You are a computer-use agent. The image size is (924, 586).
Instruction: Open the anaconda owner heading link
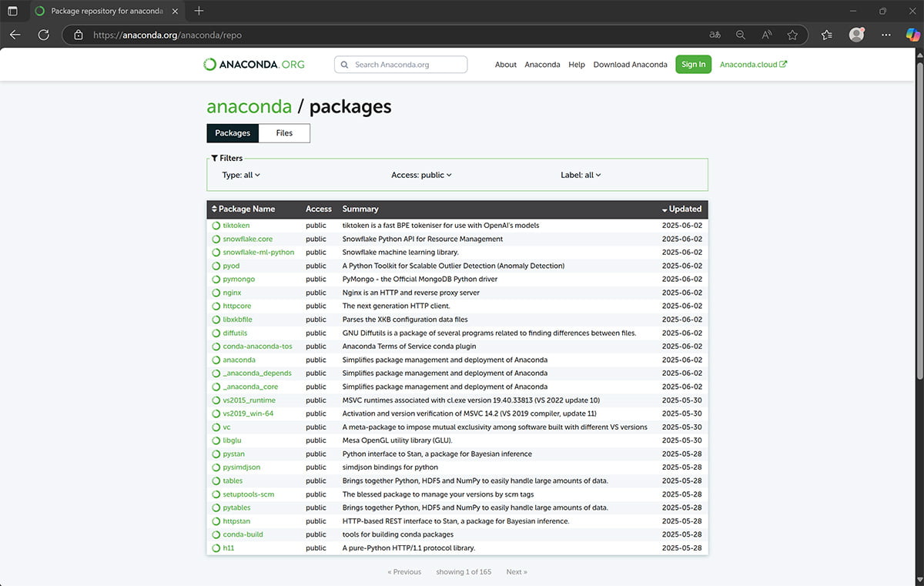click(x=249, y=107)
